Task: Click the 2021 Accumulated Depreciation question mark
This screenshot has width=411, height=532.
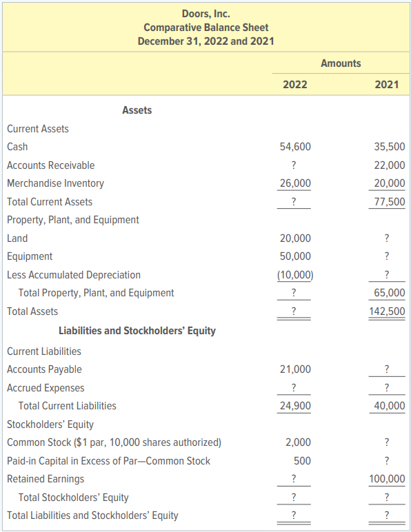Action: pyautogui.click(x=387, y=274)
